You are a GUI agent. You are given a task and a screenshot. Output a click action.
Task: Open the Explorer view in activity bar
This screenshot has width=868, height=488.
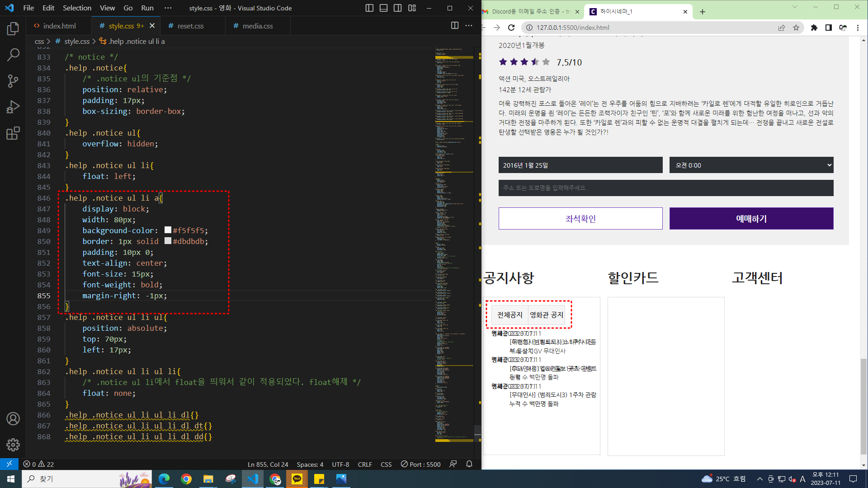pos(13,29)
